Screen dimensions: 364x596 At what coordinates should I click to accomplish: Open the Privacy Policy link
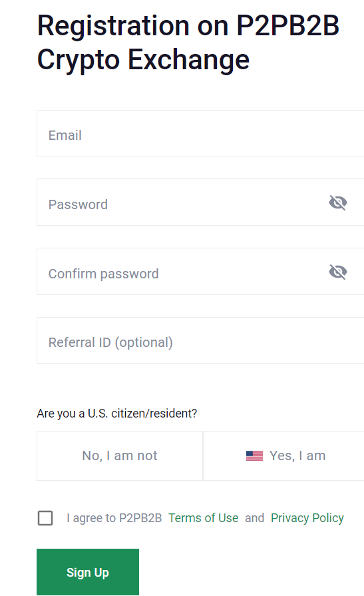(x=307, y=517)
